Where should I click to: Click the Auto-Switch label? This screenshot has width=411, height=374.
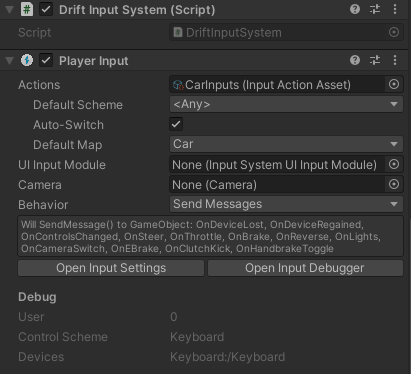(x=68, y=125)
